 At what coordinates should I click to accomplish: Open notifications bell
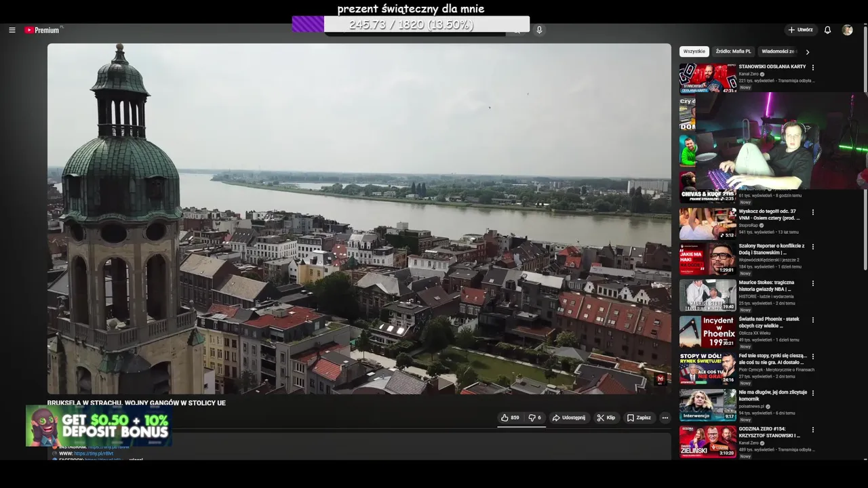pyautogui.click(x=827, y=30)
